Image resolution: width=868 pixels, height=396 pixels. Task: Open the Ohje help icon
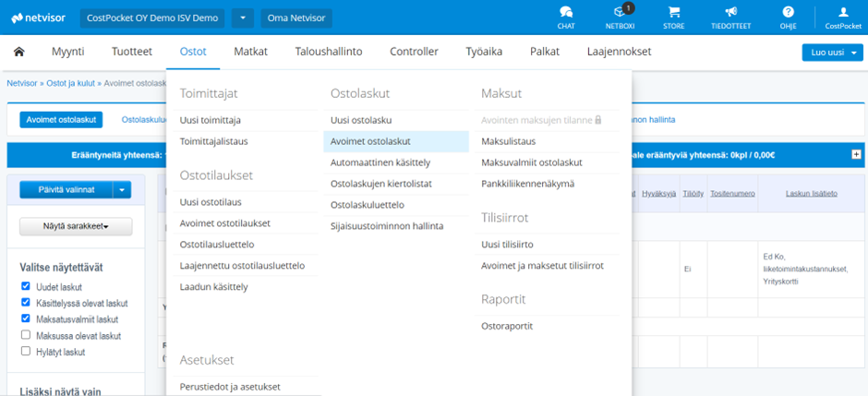[789, 18]
